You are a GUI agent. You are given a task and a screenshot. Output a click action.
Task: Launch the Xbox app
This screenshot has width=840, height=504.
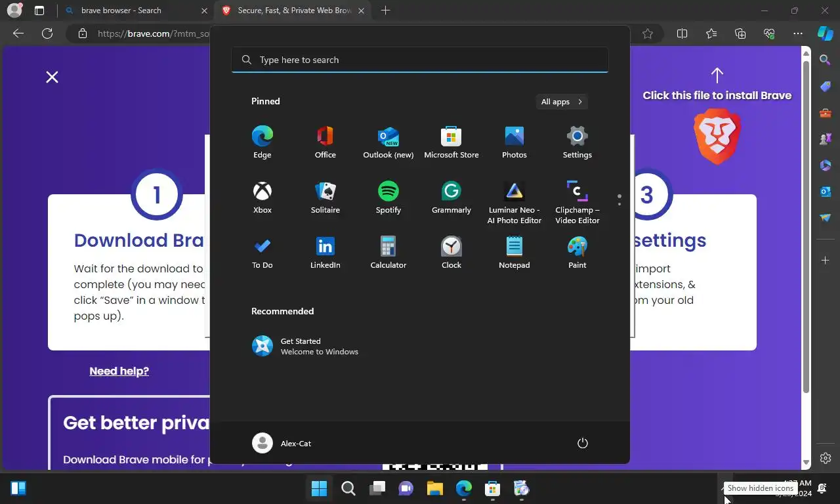[262, 198]
